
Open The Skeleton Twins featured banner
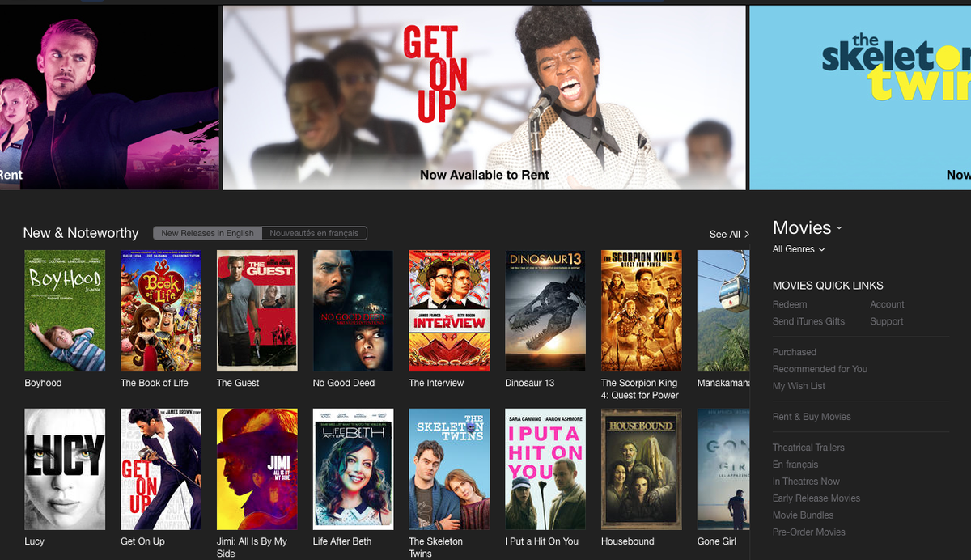860,98
